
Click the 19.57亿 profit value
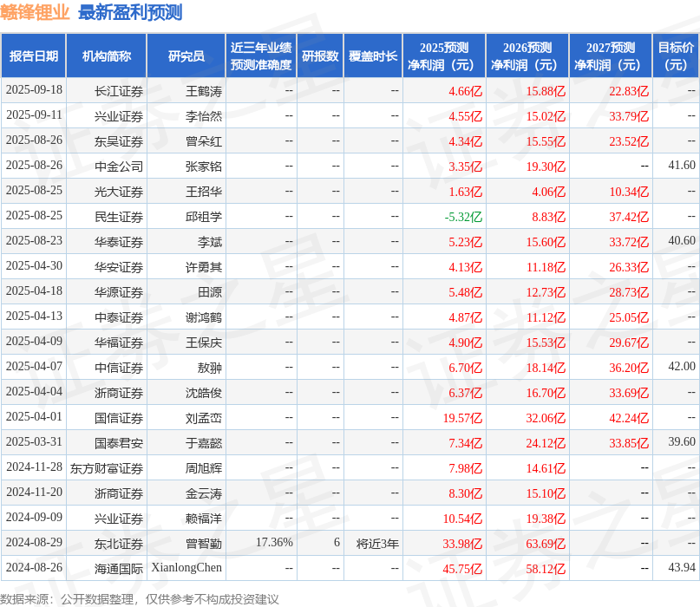click(462, 418)
